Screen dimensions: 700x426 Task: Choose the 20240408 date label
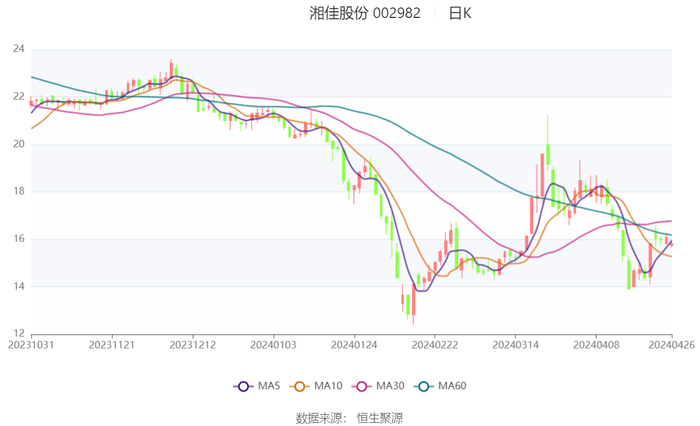coord(595,343)
